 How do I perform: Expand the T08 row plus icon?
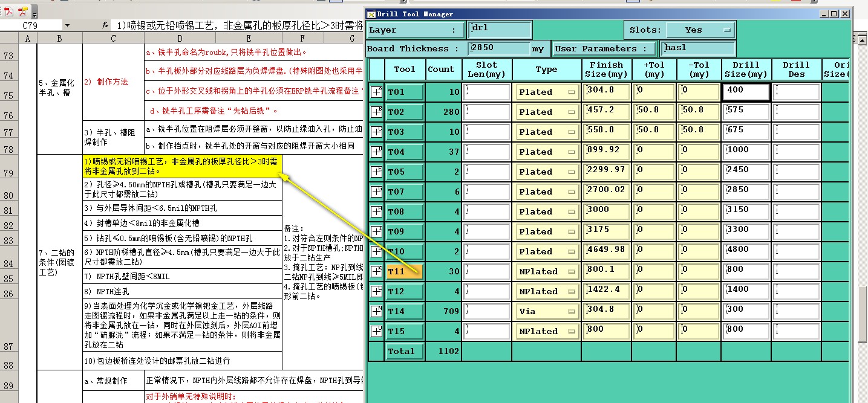(376, 212)
